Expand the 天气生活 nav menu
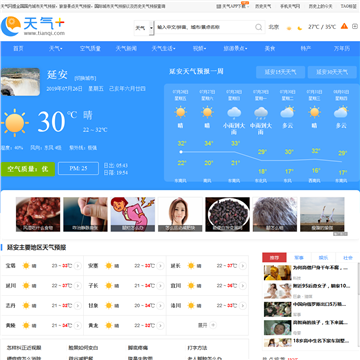The height and width of the screenshot is (360, 360). click(163, 49)
